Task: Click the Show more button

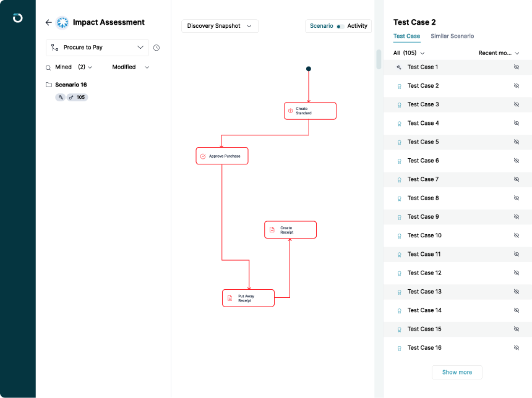Action: tap(457, 372)
